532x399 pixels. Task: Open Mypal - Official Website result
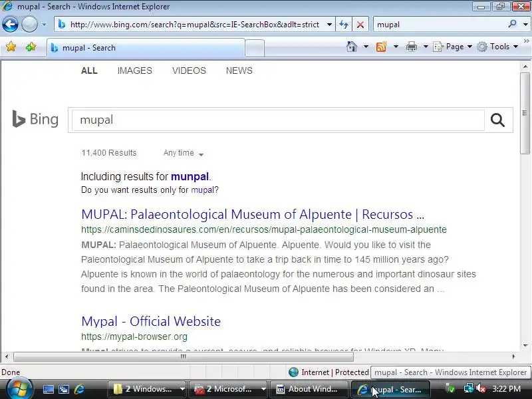(151, 321)
